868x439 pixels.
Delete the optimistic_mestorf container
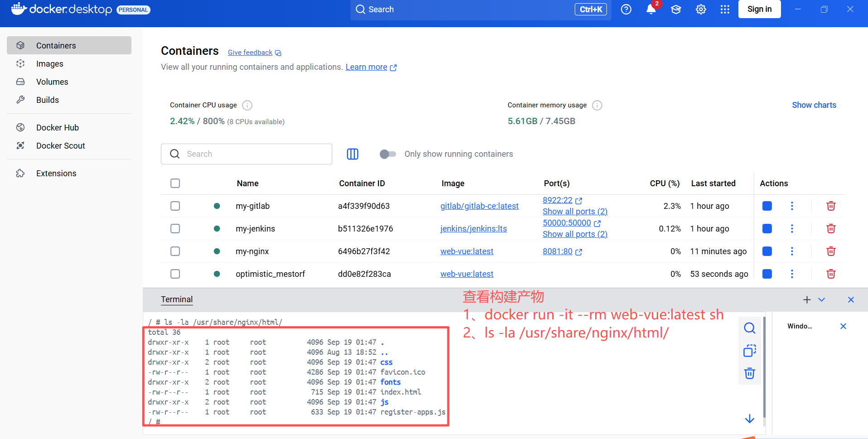tap(831, 274)
